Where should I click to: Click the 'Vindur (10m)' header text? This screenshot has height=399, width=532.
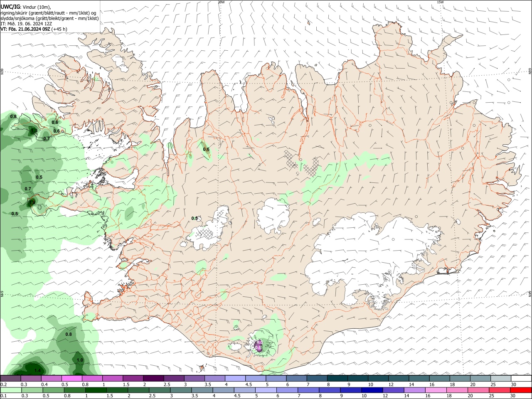[x=37, y=7]
